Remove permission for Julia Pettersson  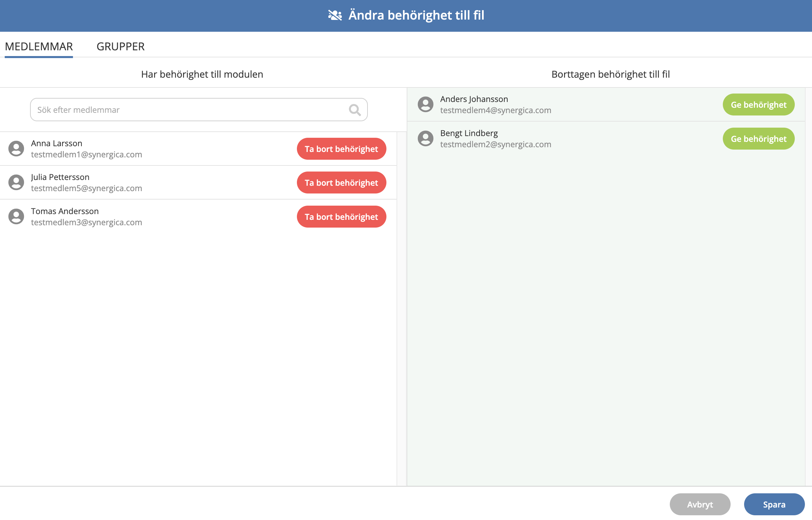point(341,182)
